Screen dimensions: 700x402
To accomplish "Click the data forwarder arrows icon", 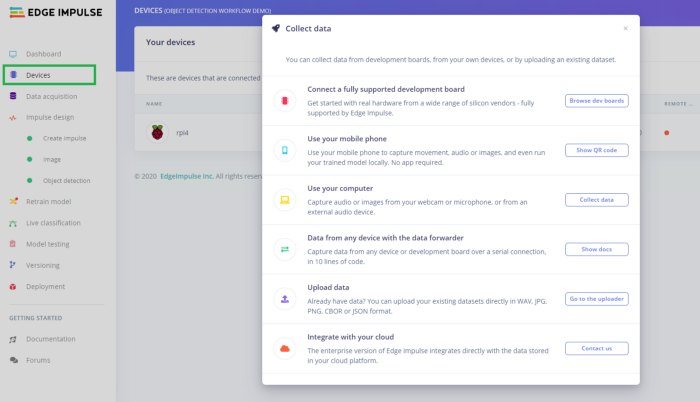I will pyautogui.click(x=285, y=249).
